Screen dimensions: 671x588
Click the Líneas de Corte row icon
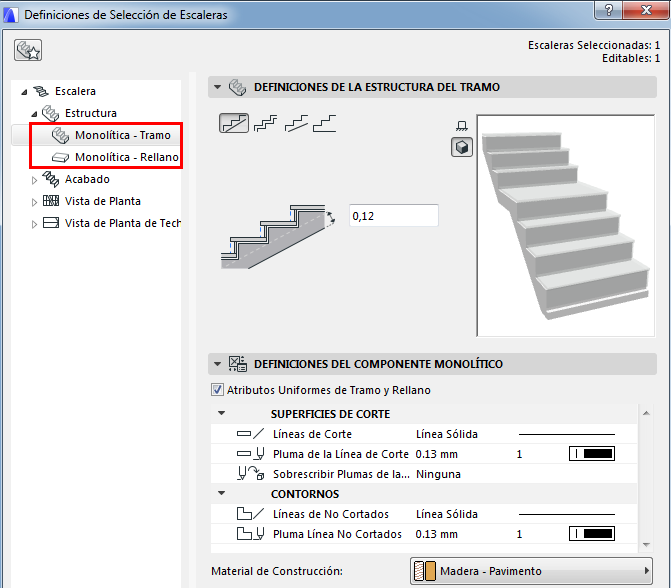(x=250, y=434)
